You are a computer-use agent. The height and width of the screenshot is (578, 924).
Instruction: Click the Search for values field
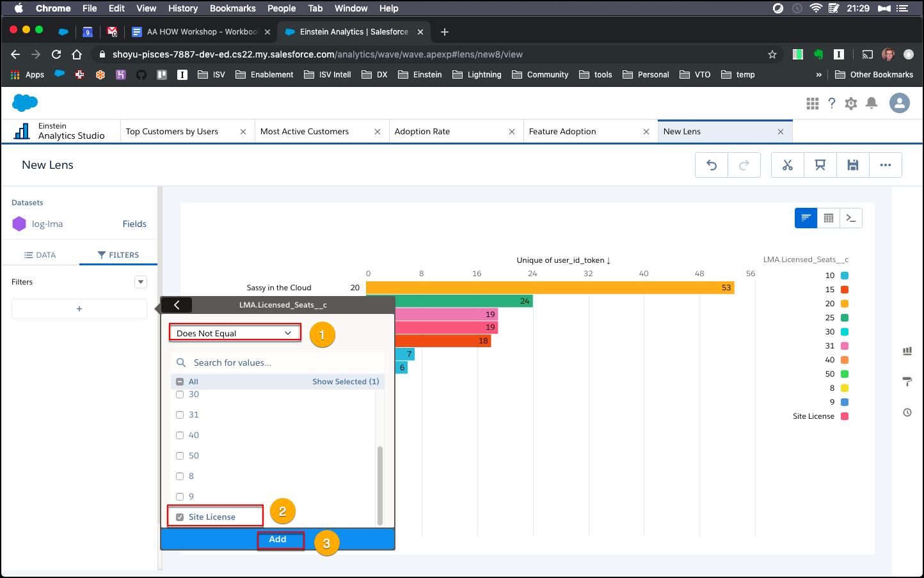tap(278, 363)
